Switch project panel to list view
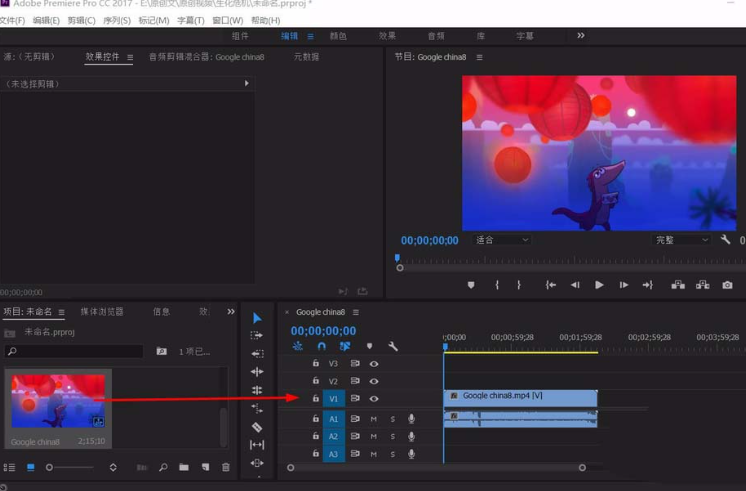 pyautogui.click(x=10, y=467)
